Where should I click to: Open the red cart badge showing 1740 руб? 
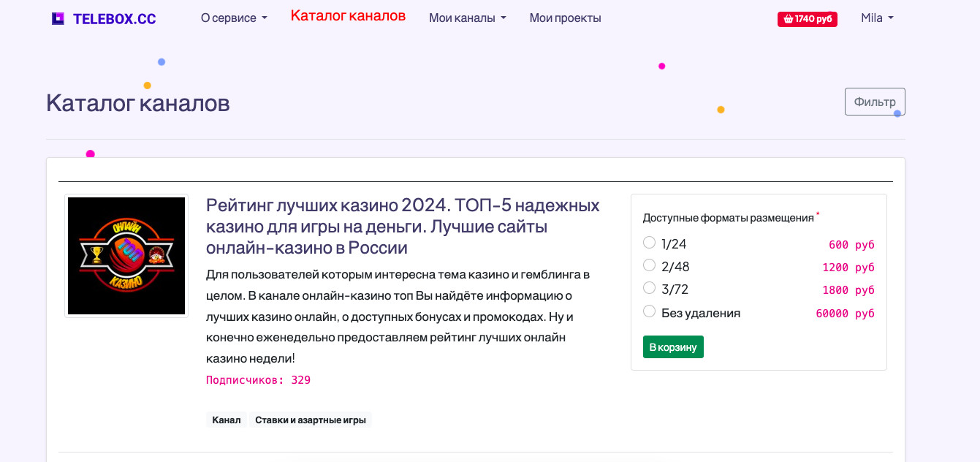807,19
